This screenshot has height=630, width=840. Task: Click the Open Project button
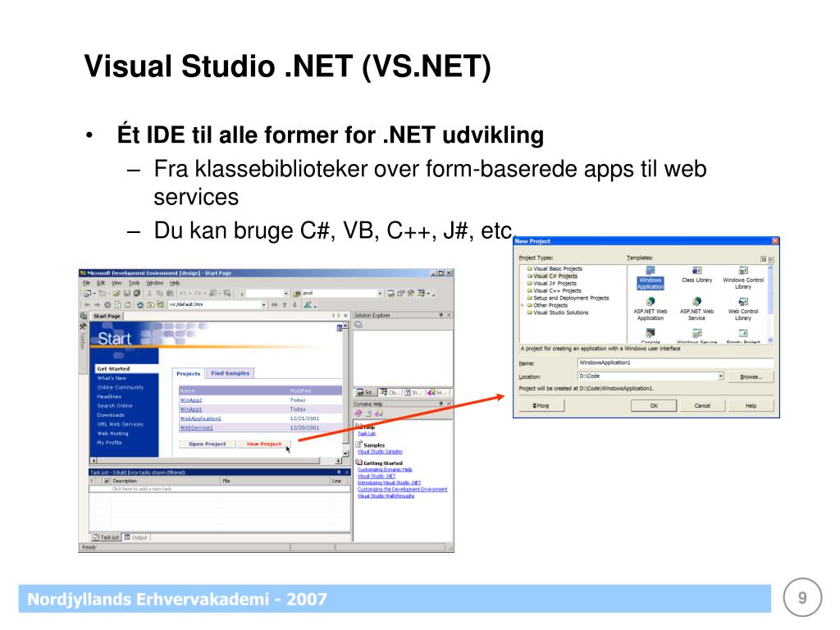coord(208,444)
